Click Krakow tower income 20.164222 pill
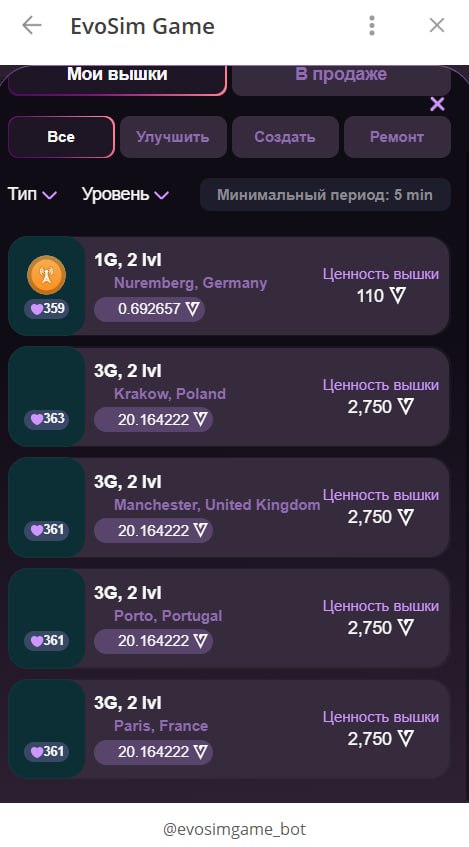This screenshot has width=469, height=847. [153, 420]
